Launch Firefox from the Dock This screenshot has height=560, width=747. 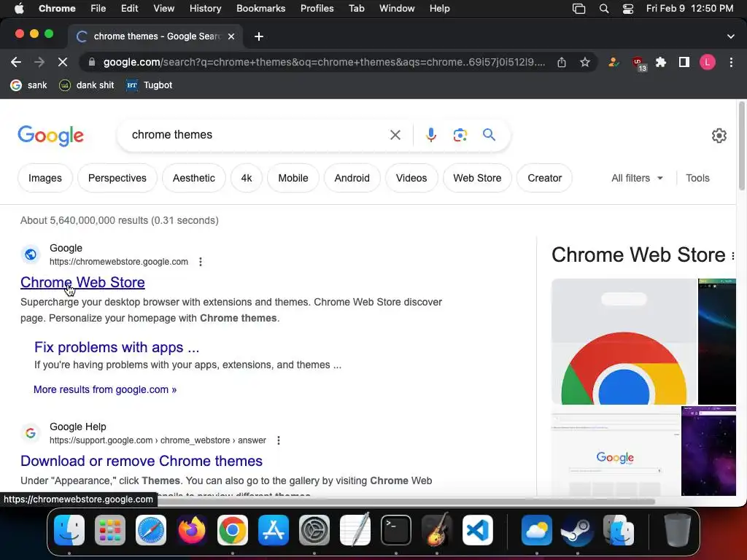(192, 530)
